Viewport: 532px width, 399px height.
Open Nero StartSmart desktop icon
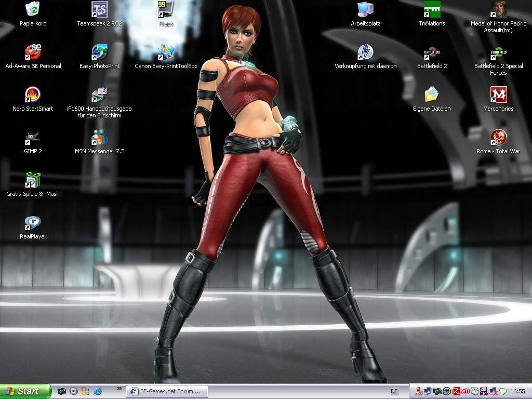pos(33,99)
